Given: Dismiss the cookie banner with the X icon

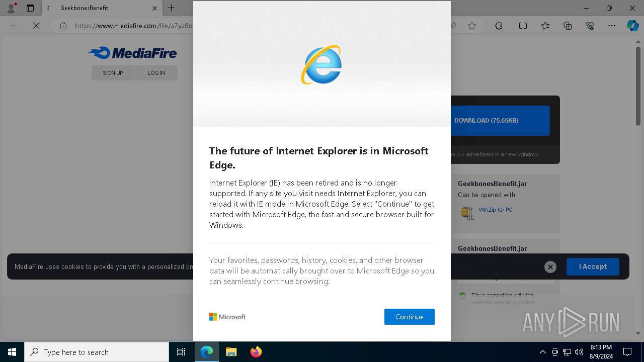Looking at the screenshot, I should click(550, 267).
